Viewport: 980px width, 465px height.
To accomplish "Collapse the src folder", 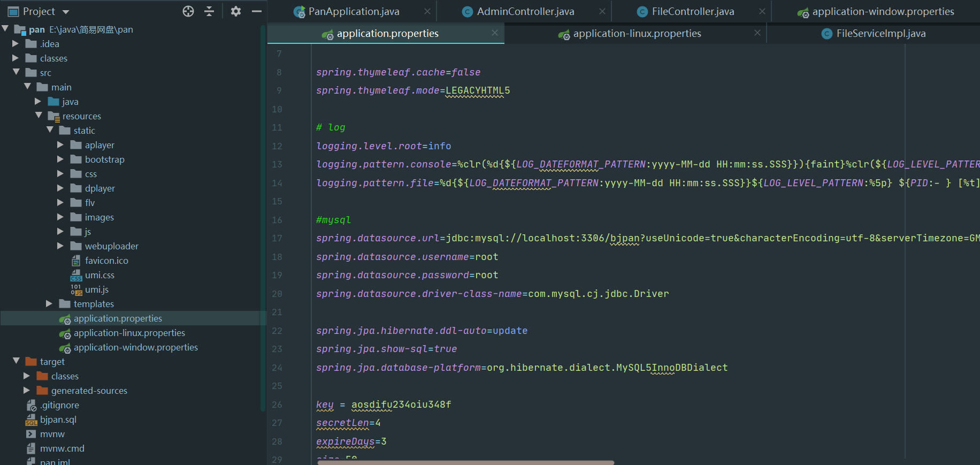I will [16, 72].
